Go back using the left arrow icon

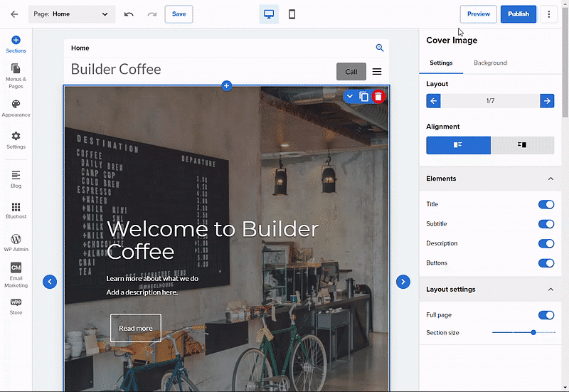coord(14,14)
